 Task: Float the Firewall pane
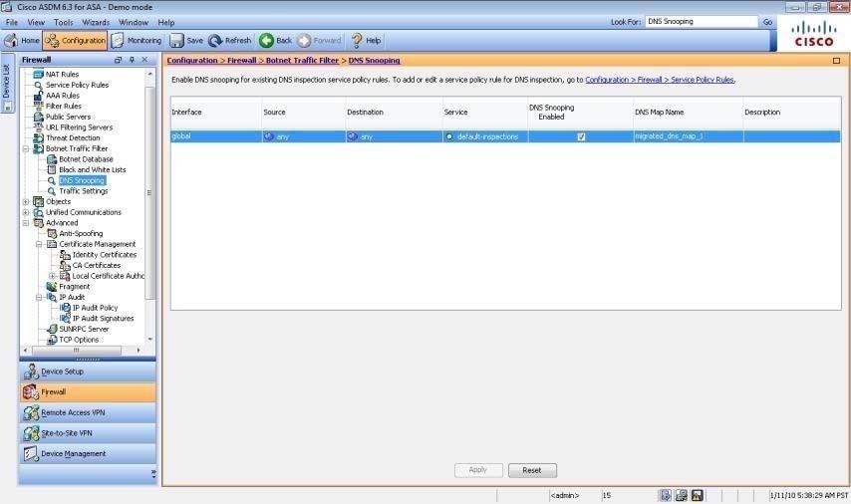point(119,60)
